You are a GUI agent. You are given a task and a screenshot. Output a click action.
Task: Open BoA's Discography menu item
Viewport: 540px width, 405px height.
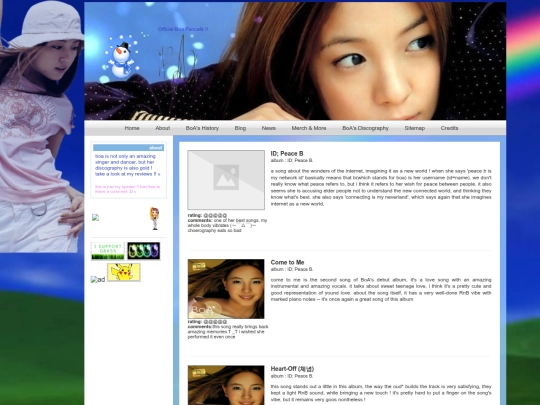pyautogui.click(x=365, y=128)
